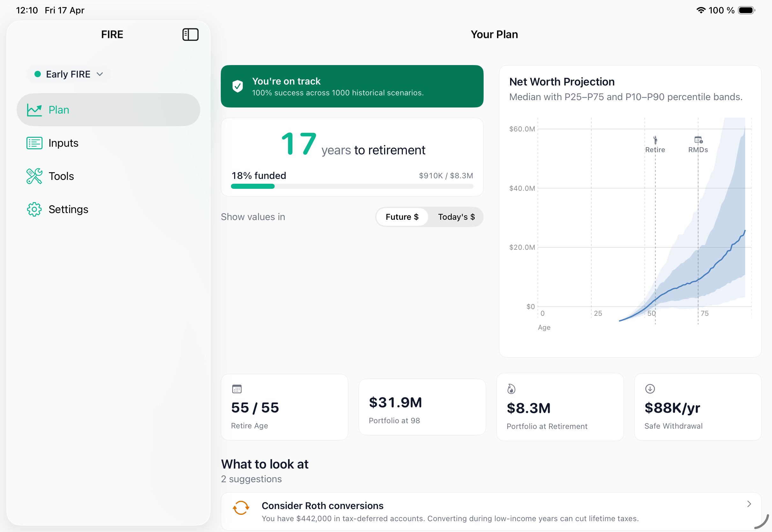Click the RMDs calendar marker icon on chart
772x532 pixels.
(698, 140)
